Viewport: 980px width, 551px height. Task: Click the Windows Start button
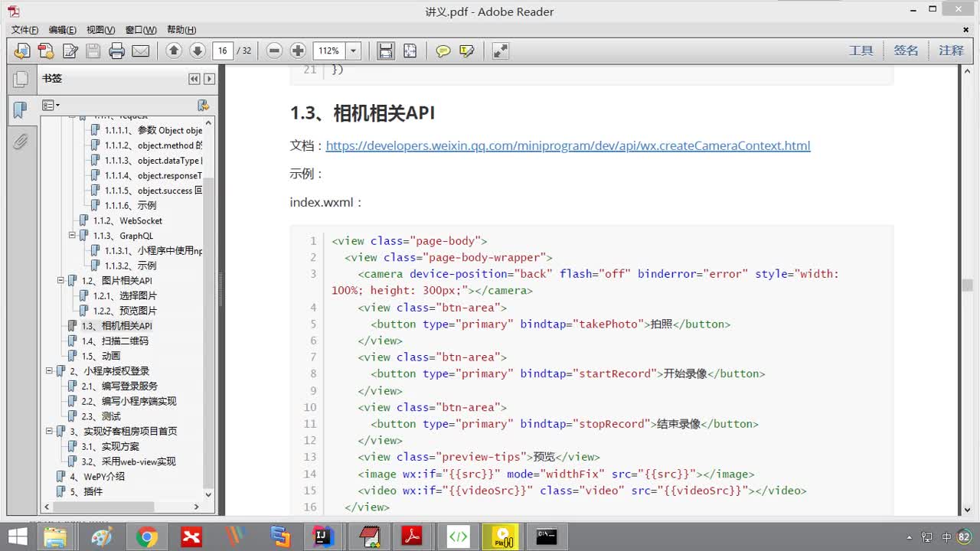click(18, 537)
